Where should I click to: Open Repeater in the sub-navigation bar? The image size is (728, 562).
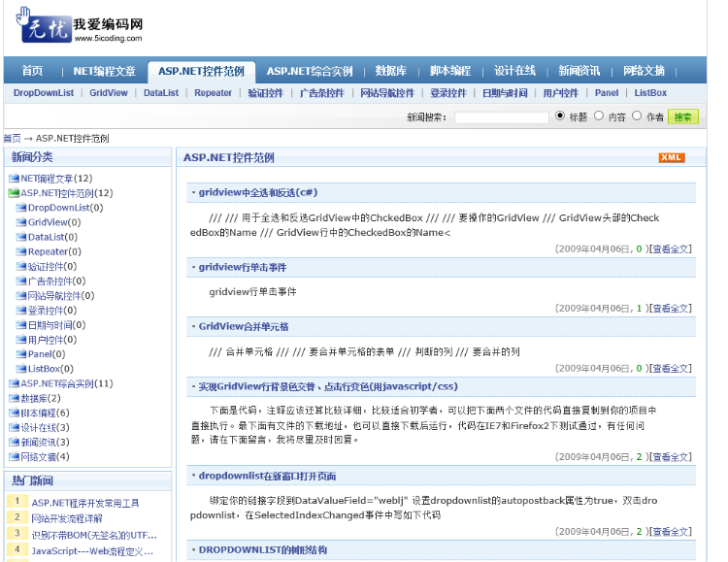click(x=214, y=93)
